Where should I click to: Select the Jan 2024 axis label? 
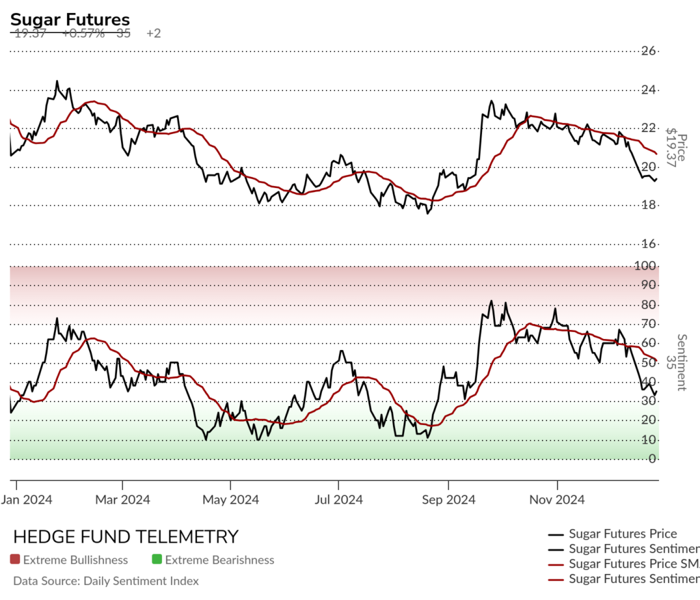(27, 500)
